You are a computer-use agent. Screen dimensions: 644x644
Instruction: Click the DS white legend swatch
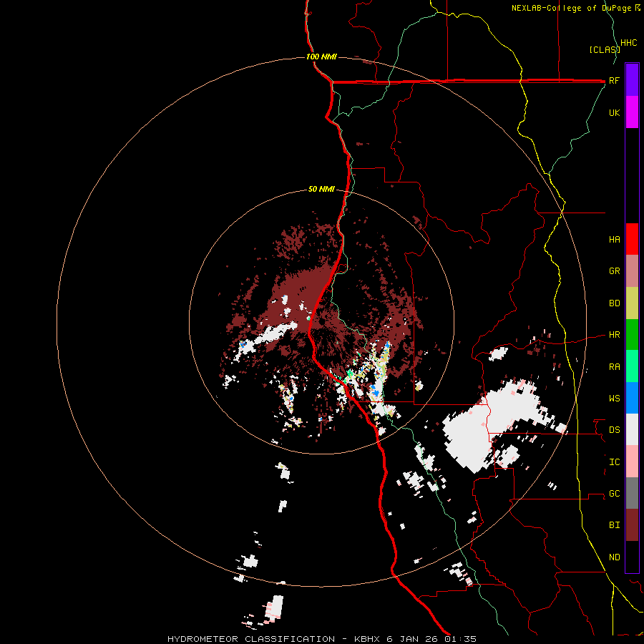click(632, 429)
